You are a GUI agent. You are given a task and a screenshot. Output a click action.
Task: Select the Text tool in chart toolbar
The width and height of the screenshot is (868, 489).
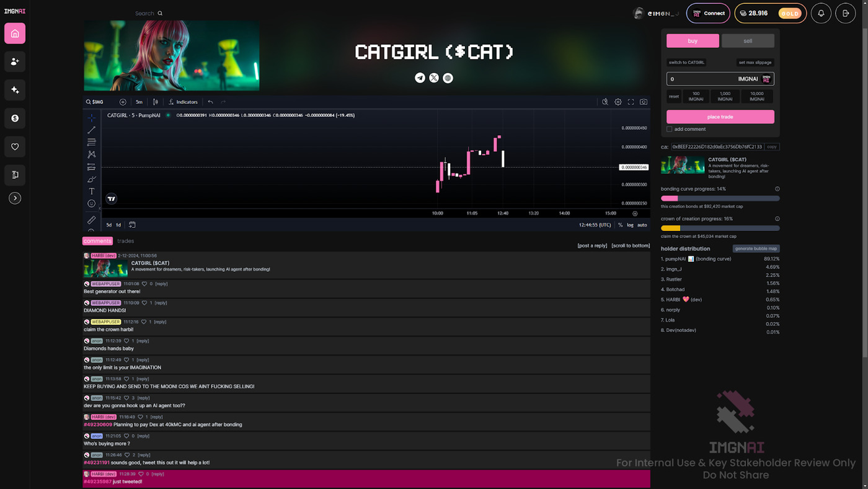coord(91,191)
